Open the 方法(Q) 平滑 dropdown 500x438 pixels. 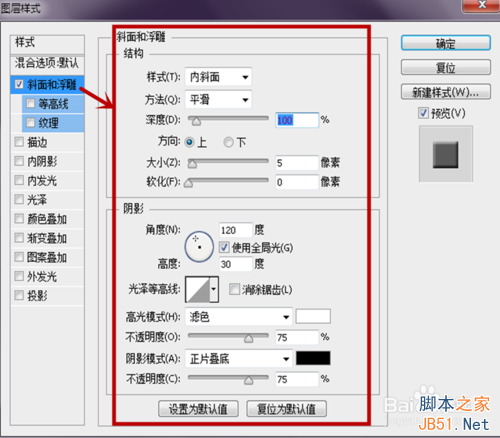tap(218, 99)
